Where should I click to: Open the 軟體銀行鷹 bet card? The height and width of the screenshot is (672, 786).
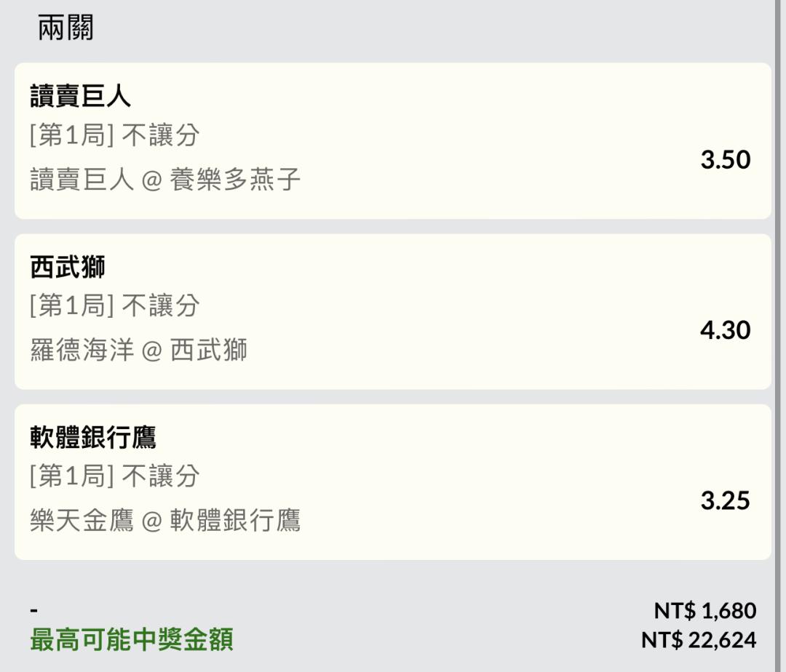pyautogui.click(x=392, y=481)
